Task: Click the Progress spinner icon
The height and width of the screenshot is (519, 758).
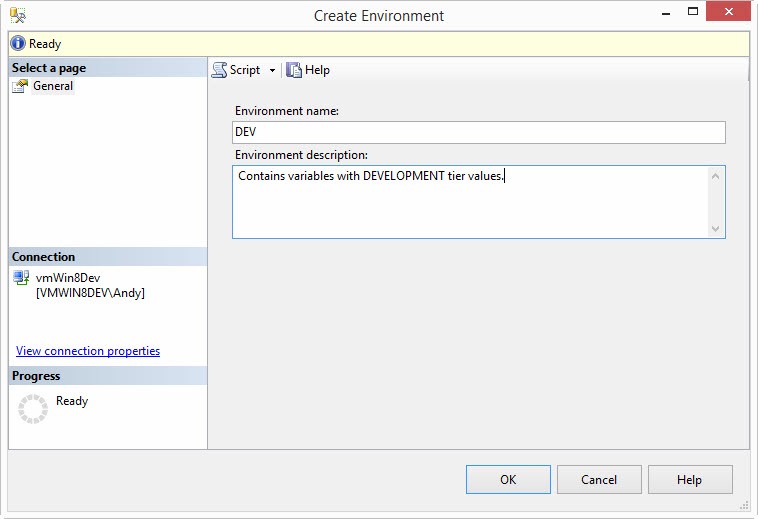Action: click(x=33, y=408)
